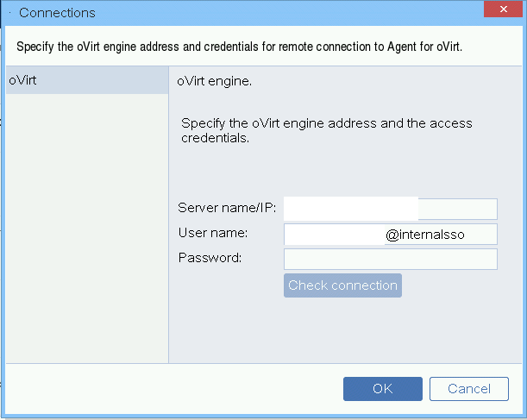527x420 pixels.
Task: Dismiss the dialog using the Cancel button
Action: point(468,389)
